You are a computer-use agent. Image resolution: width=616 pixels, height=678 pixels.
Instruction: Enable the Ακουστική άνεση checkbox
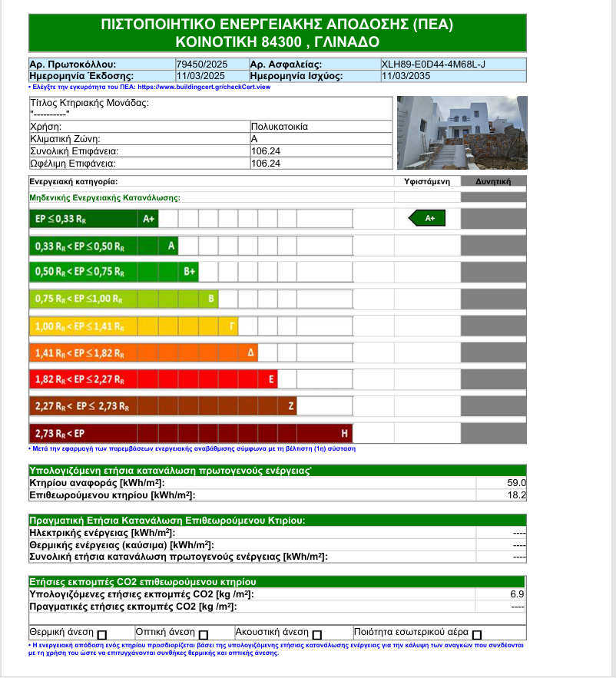[316, 635]
